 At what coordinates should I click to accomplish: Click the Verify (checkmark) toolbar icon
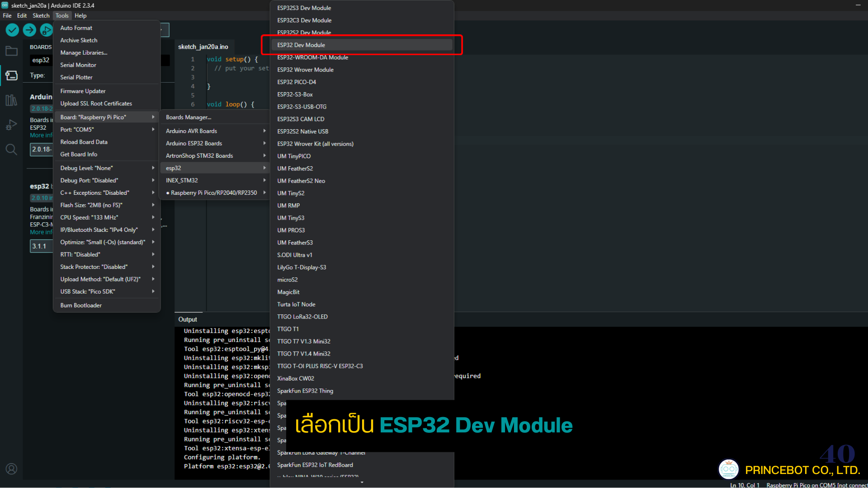12,30
